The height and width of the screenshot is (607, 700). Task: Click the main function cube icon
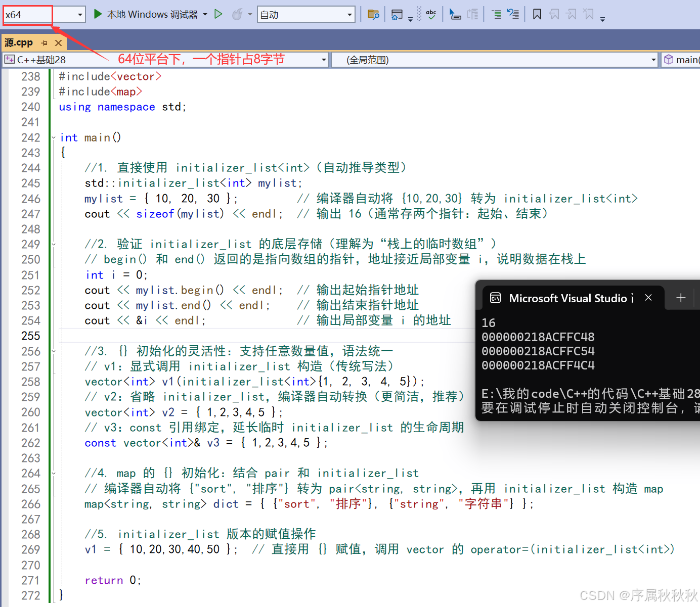669,60
